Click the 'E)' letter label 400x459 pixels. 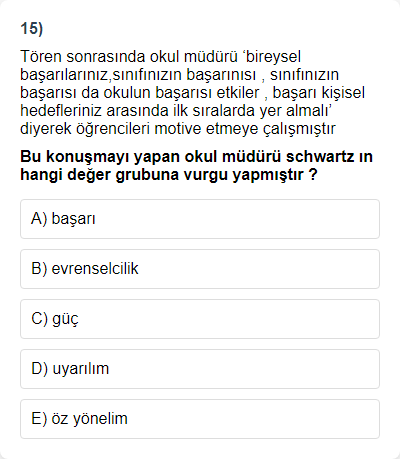(39, 419)
